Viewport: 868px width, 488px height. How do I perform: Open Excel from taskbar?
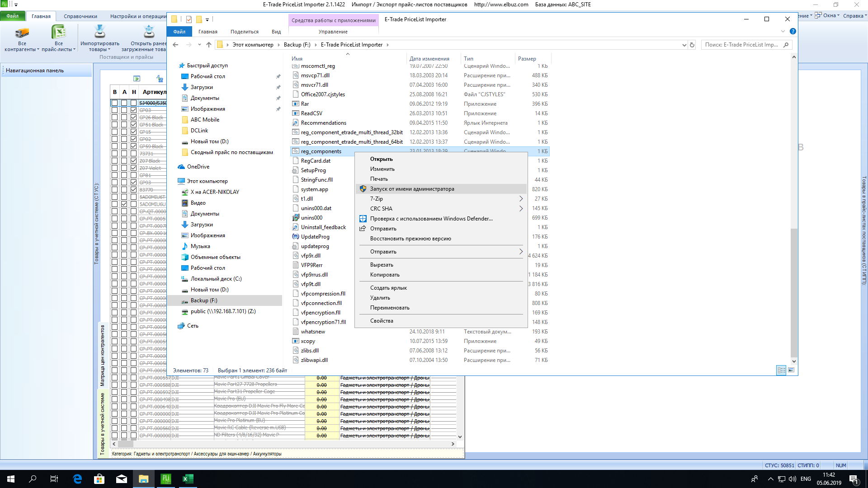click(188, 479)
